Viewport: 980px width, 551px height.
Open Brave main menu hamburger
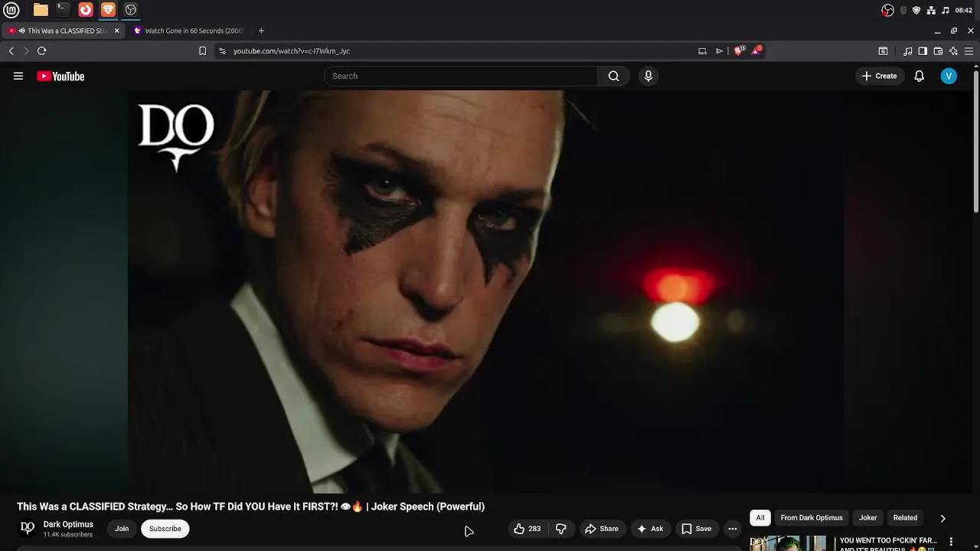(969, 51)
